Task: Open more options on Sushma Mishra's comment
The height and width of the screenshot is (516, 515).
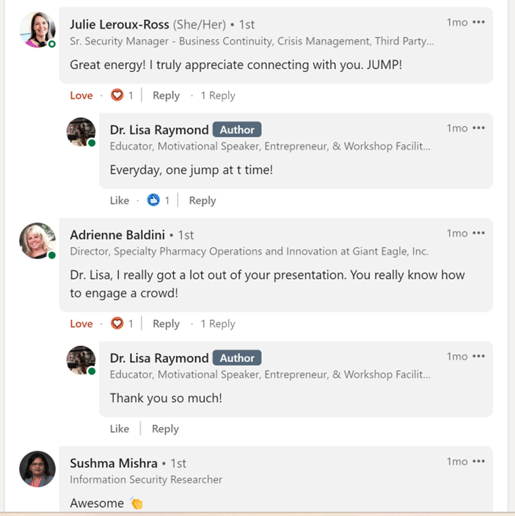Action: (479, 461)
